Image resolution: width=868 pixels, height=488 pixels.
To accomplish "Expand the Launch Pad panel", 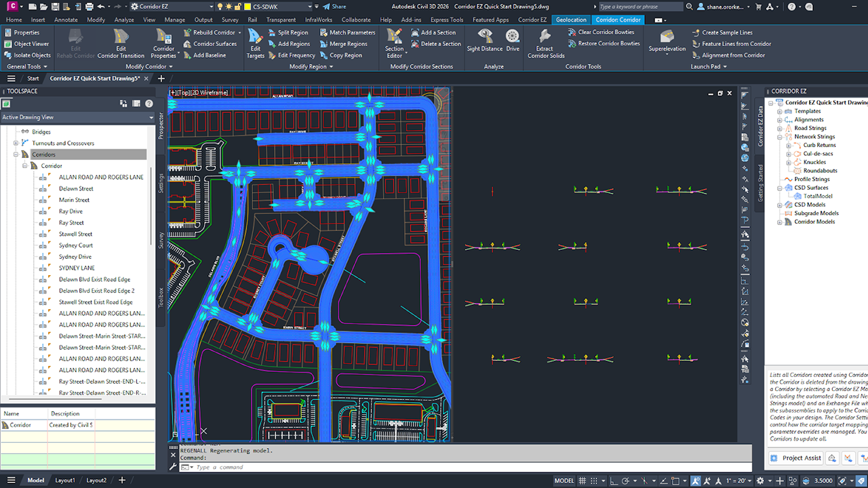I will tap(709, 66).
